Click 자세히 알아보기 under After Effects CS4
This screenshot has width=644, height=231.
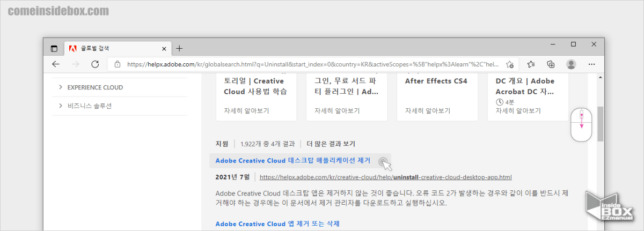(428, 111)
